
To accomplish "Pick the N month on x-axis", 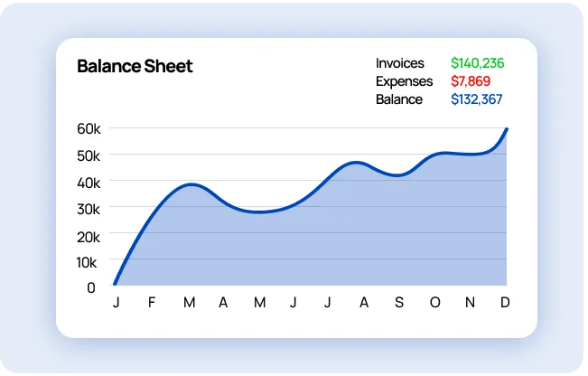I will coord(470,302).
